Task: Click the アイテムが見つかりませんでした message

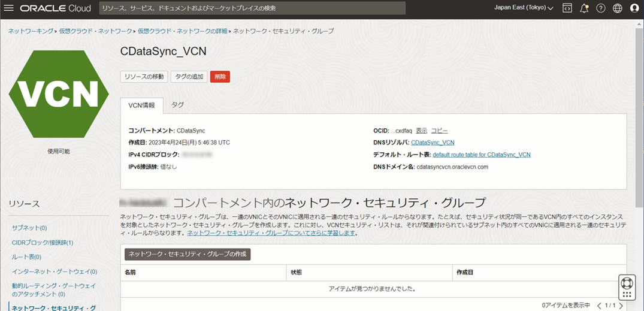Action: 373,289
